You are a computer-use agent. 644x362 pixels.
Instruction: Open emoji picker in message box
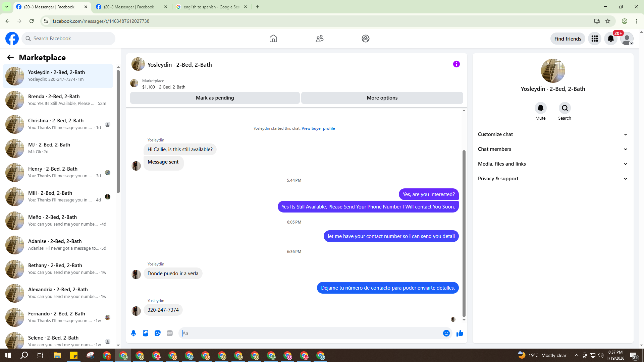coord(446,333)
